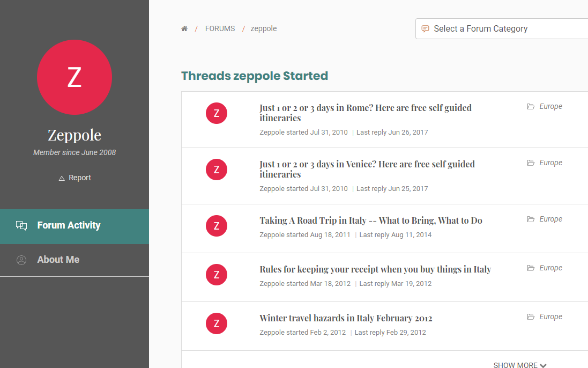Click avatar beside the Venice itineraries thread
The image size is (588, 368).
pos(217,170)
